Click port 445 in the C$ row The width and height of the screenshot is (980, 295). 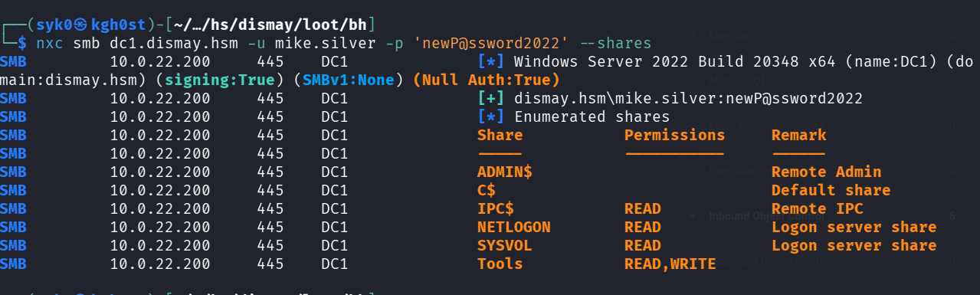[x=270, y=191]
